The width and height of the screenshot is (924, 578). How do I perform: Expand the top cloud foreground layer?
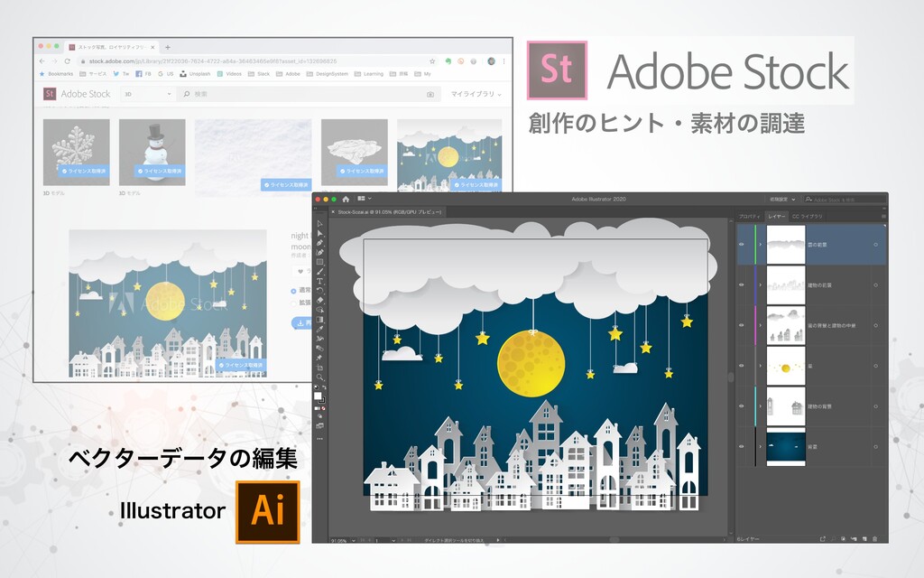point(760,244)
